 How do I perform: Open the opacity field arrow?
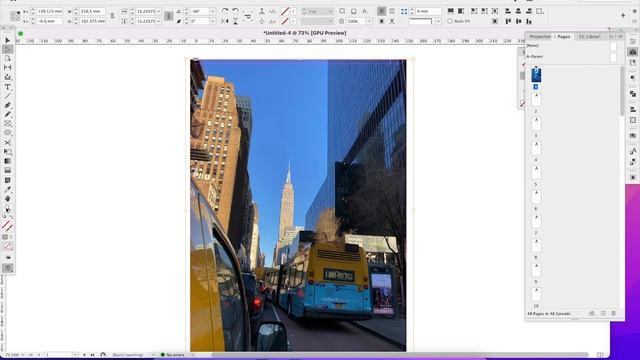(x=369, y=21)
